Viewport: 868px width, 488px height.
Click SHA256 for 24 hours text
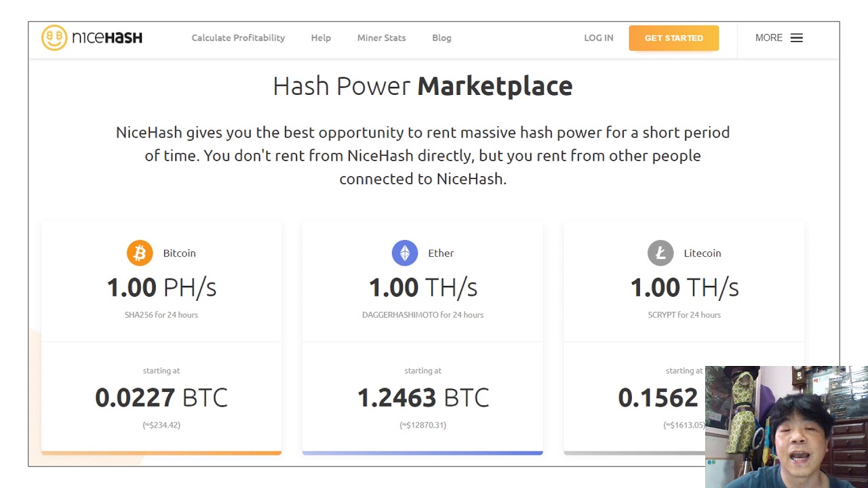161,314
